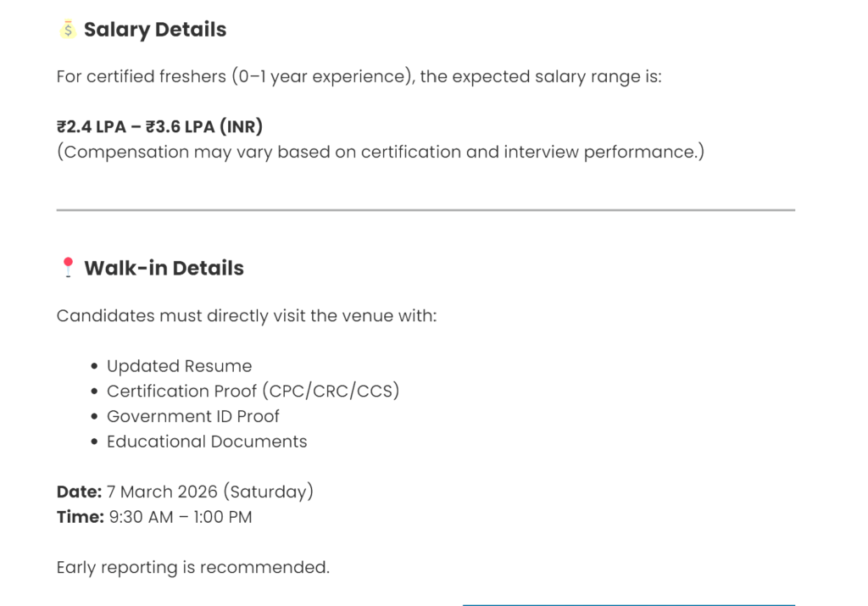The width and height of the screenshot is (868, 606).
Task: Click the bullet point before Updated Resume
Action: pyautogui.click(x=93, y=367)
